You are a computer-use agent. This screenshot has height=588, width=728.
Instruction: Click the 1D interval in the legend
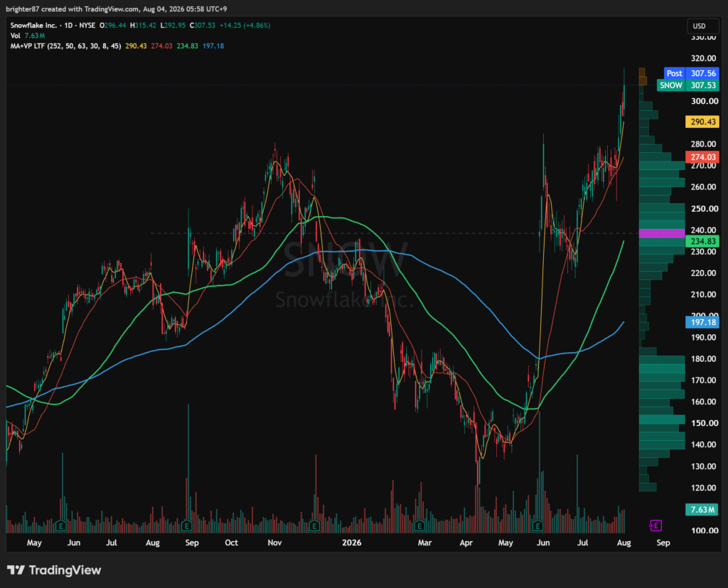pos(68,25)
